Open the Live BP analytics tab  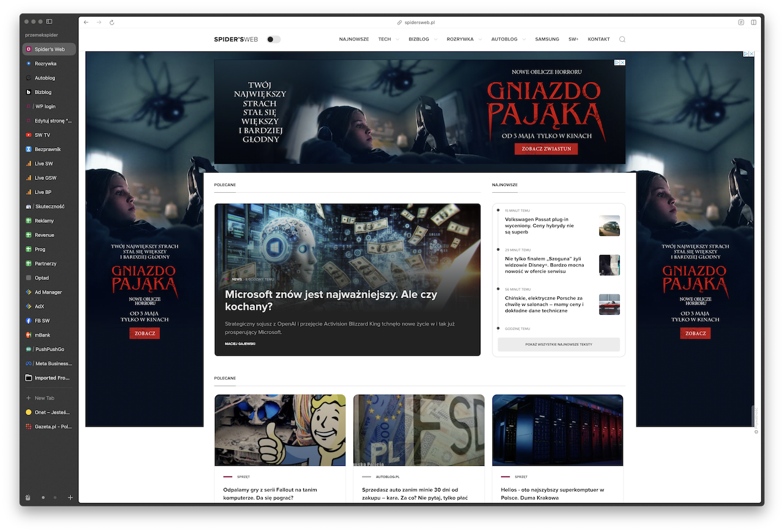pos(49,192)
